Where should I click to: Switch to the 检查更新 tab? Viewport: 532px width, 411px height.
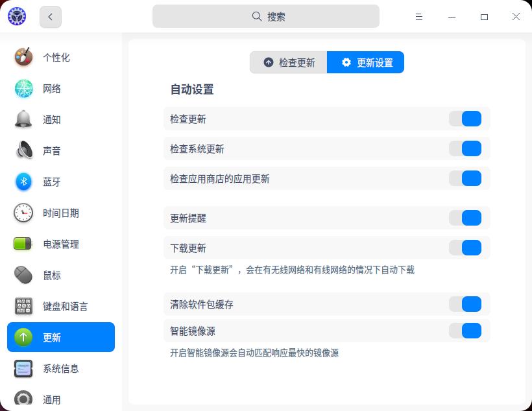(289, 62)
